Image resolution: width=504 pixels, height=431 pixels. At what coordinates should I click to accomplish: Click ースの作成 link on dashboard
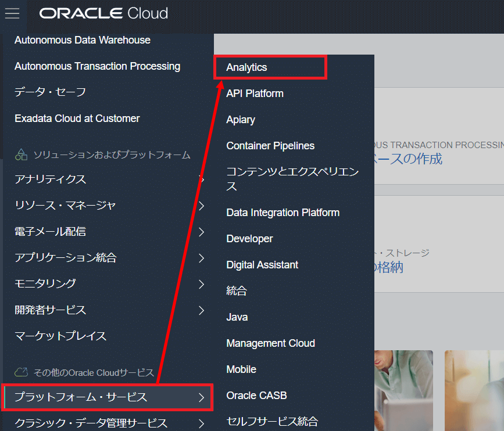(408, 159)
